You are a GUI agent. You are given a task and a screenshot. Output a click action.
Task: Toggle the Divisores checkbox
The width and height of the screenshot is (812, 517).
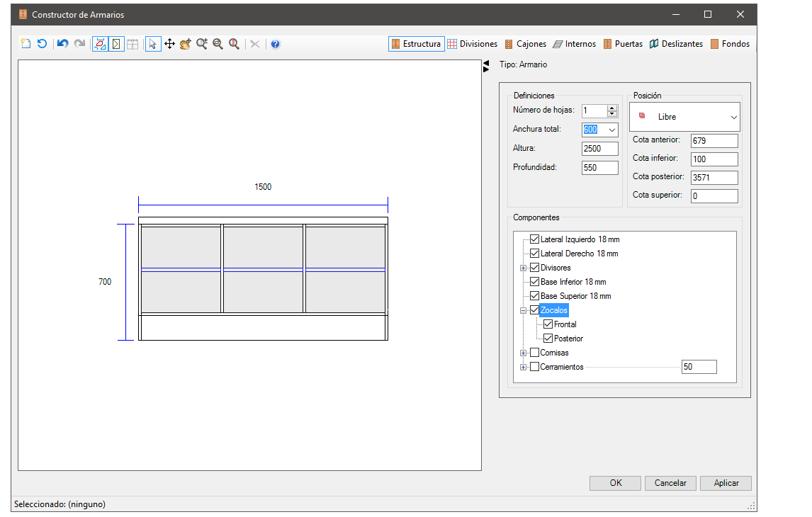point(535,268)
